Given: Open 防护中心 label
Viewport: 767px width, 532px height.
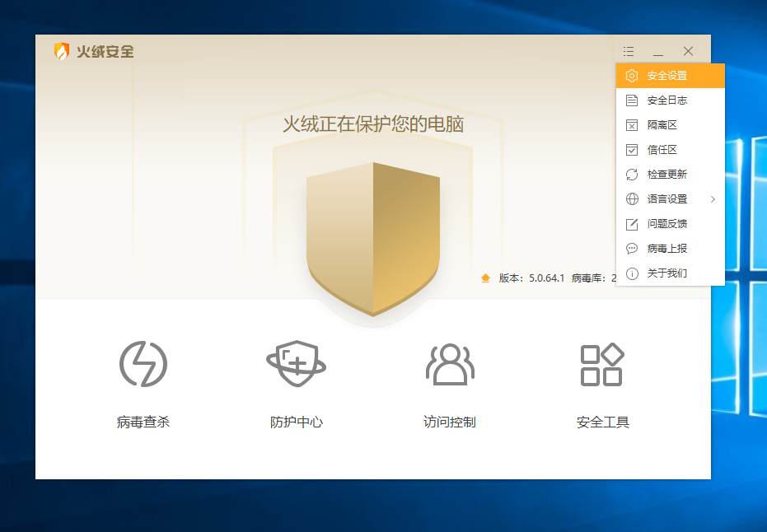Looking at the screenshot, I should [x=297, y=422].
